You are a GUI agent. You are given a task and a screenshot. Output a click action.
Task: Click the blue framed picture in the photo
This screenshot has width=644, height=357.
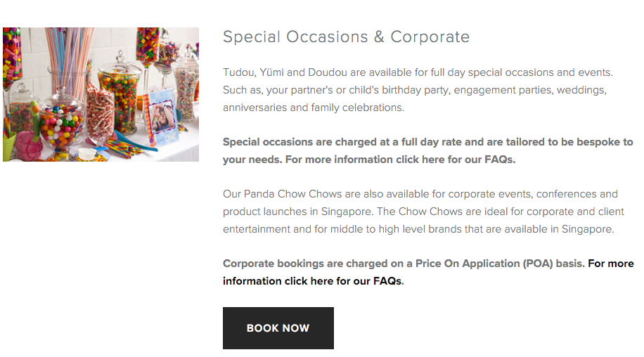pos(161,116)
